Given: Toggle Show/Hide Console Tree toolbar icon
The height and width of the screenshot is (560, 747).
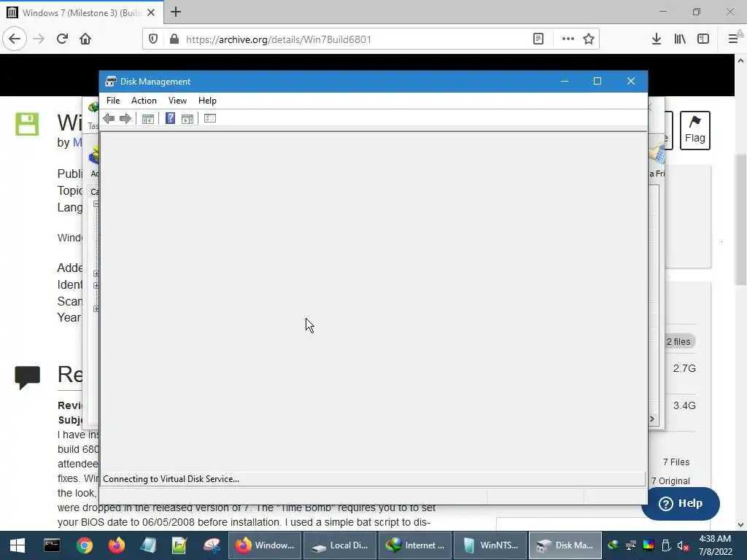Looking at the screenshot, I should (x=147, y=119).
